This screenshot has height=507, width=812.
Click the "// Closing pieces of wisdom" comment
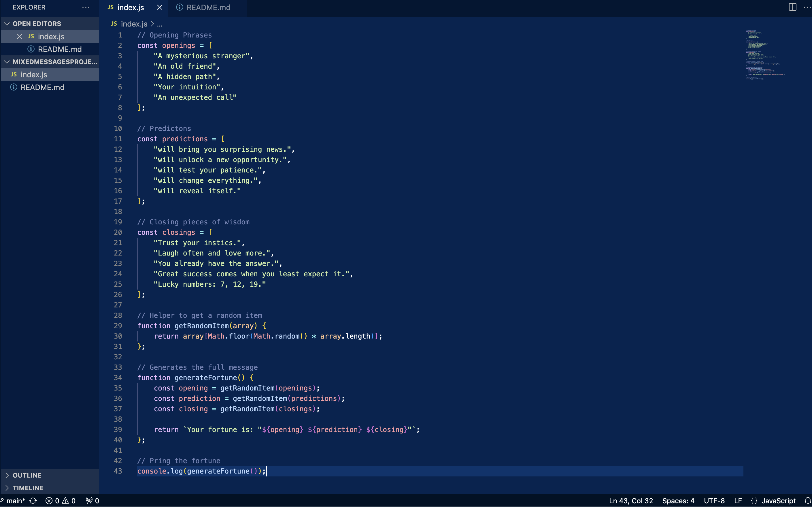click(x=193, y=222)
